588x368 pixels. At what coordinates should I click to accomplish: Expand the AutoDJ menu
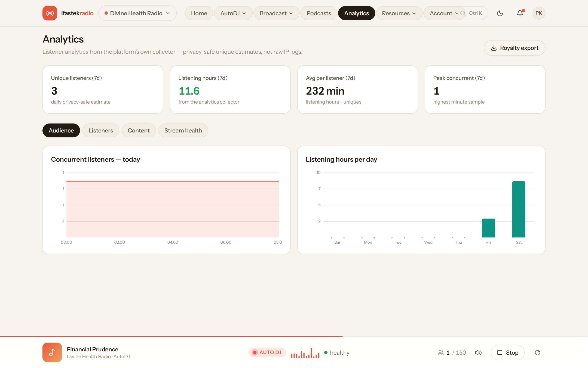pos(233,13)
